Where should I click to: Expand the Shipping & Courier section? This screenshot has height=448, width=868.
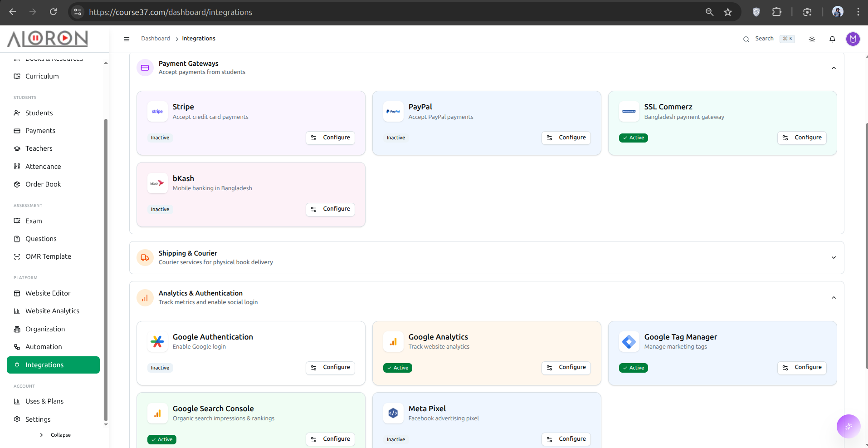[834, 257]
